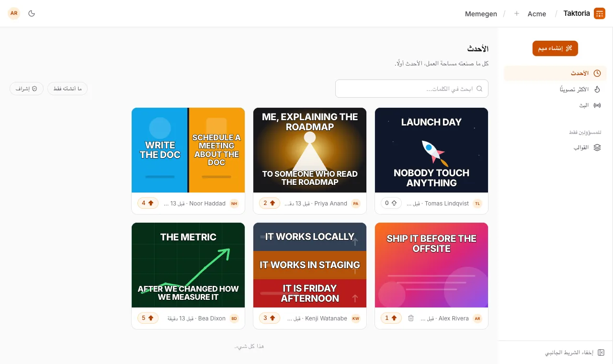Screen dimensions: 613x364
Task: Click the author name Bea Dixon
Action: [212, 318]
